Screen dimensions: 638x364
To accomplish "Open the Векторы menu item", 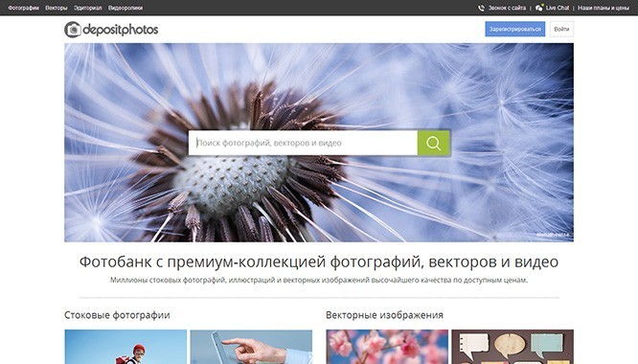I will pos(57,8).
